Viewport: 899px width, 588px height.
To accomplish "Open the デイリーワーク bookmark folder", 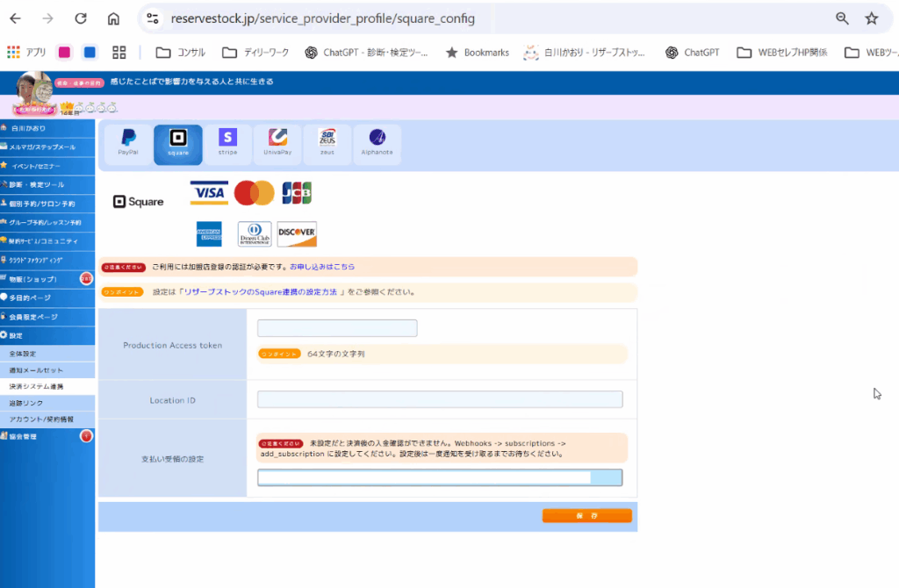I will [255, 52].
